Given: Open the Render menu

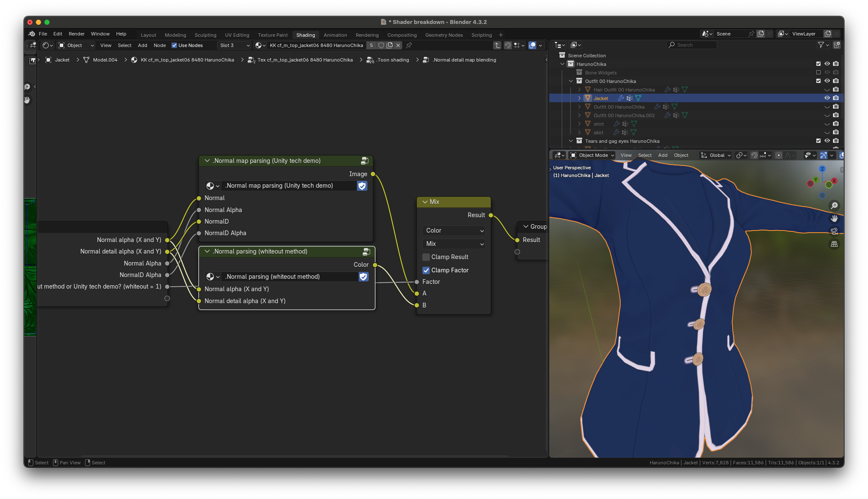Looking at the screenshot, I should point(76,34).
